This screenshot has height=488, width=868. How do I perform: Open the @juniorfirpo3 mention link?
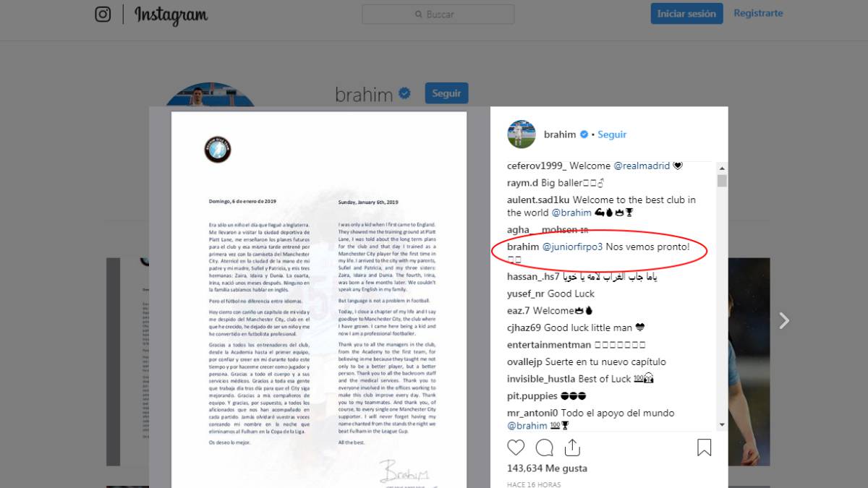pyautogui.click(x=572, y=247)
